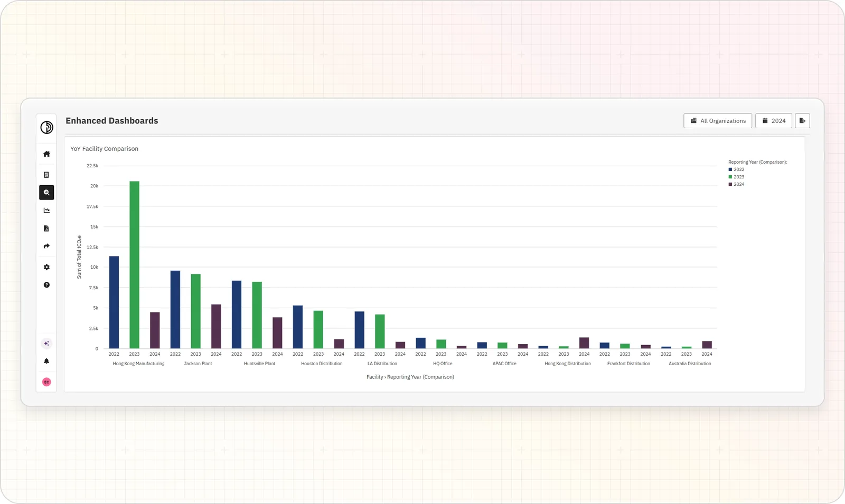
Task: Open the line chart trends icon
Action: pyautogui.click(x=46, y=211)
